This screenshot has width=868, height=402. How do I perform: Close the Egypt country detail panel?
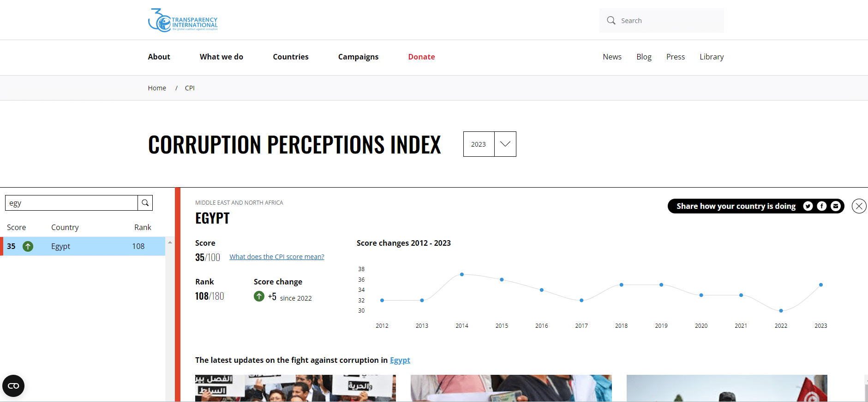(x=859, y=206)
